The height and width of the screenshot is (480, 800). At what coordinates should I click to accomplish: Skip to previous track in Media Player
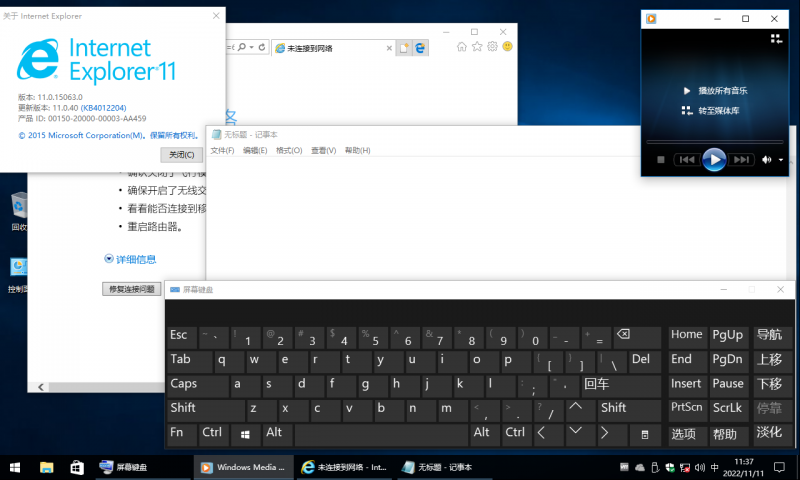tap(687, 160)
